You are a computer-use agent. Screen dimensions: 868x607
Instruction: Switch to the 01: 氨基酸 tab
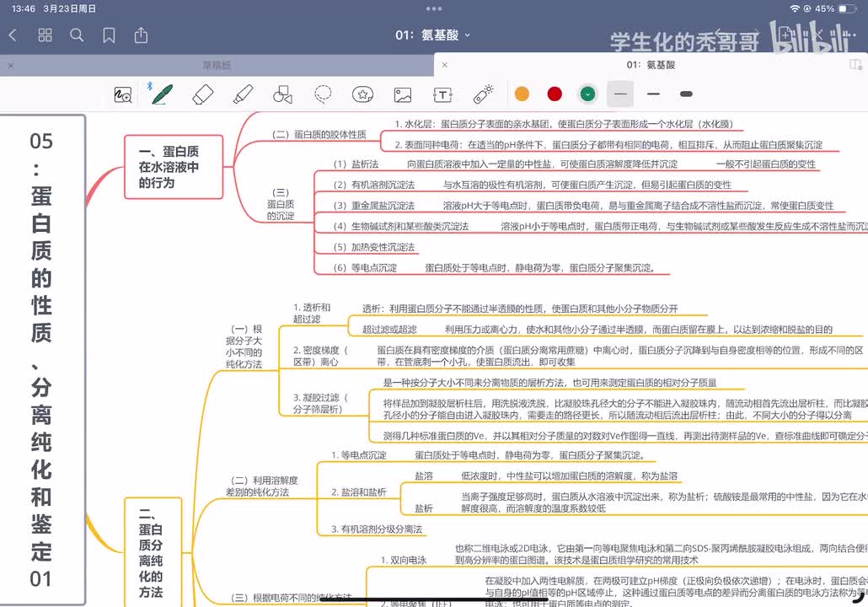coord(651,65)
